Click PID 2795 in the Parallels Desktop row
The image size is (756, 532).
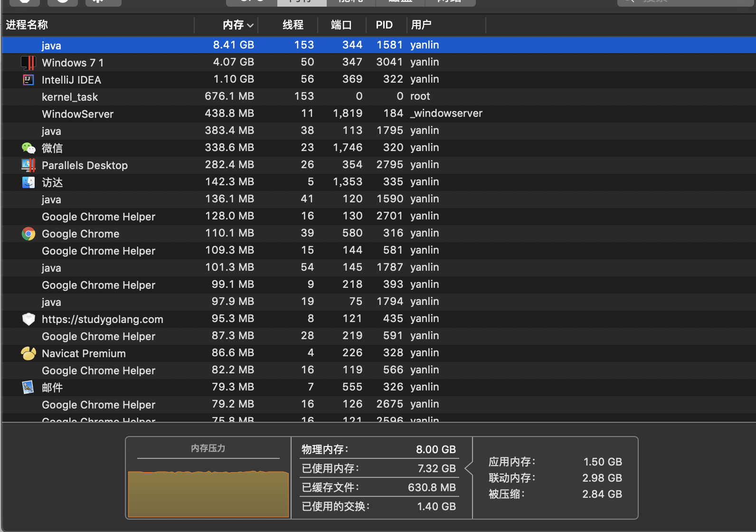[x=389, y=164]
